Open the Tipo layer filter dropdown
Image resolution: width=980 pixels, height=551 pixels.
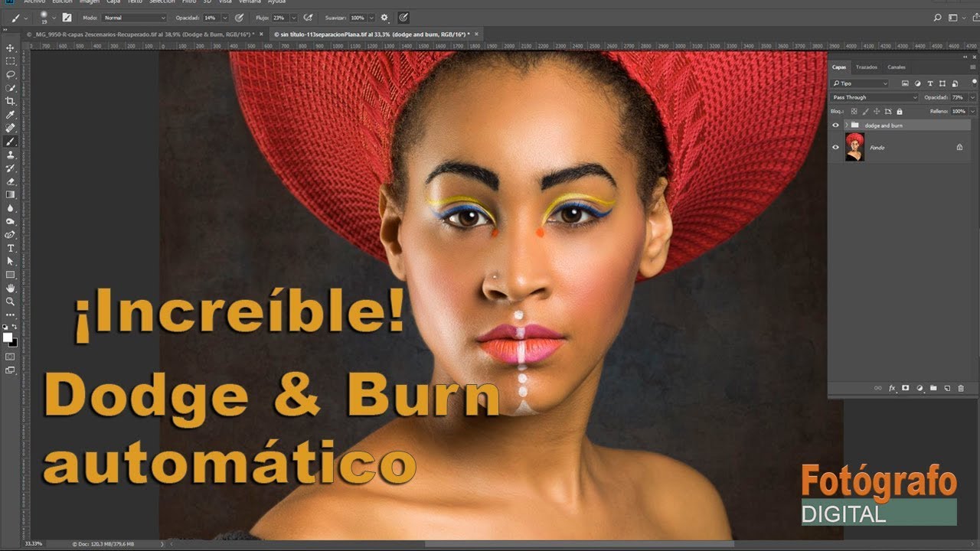(x=860, y=83)
